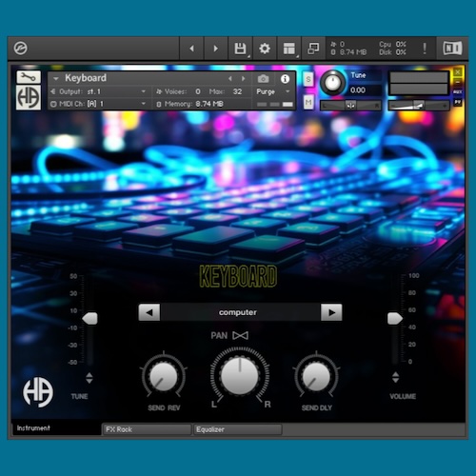This screenshot has width=476, height=476.
Task: Collapse the Keyboard instrument name arrow
Action: (56, 78)
